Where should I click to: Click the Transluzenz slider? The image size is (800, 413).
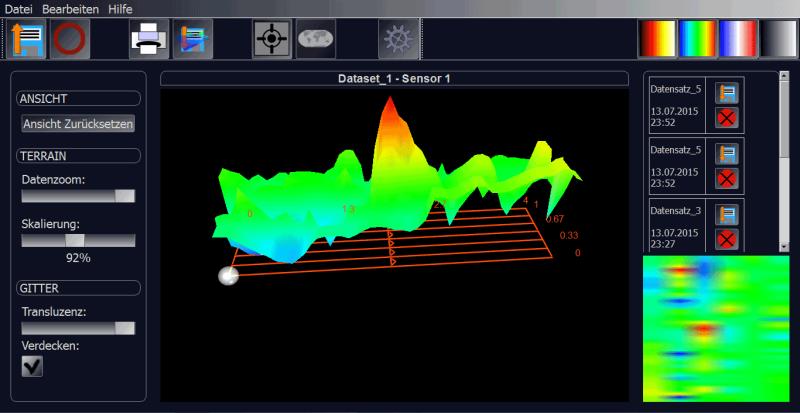(x=78, y=328)
